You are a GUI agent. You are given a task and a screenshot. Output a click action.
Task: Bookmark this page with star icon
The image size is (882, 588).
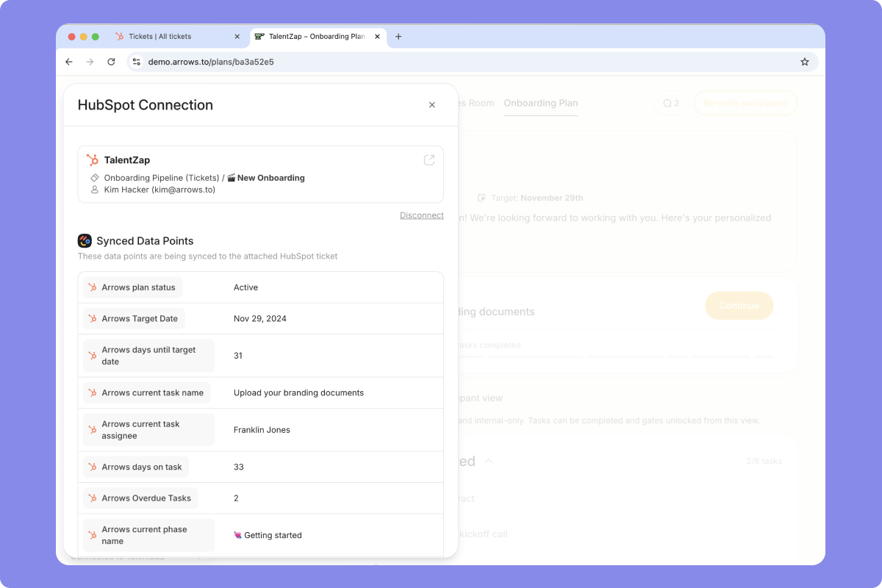tap(805, 62)
